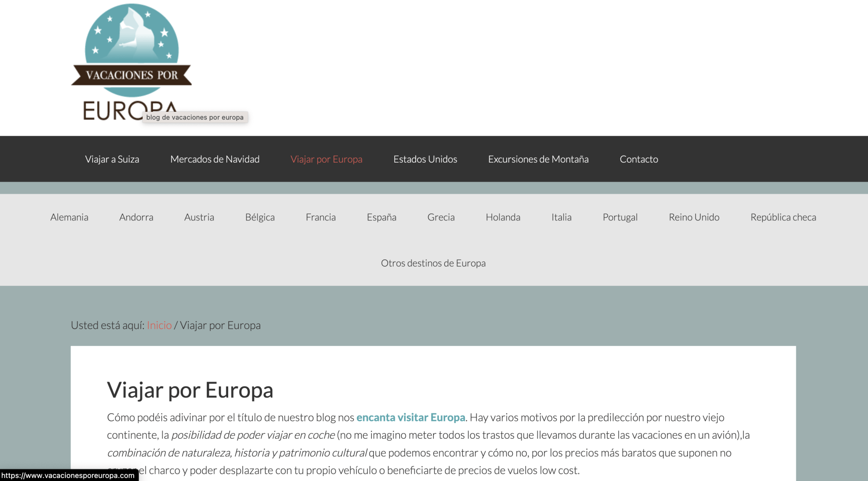Select Viajar por Europa in navigation bar
868x481 pixels.
click(x=326, y=159)
